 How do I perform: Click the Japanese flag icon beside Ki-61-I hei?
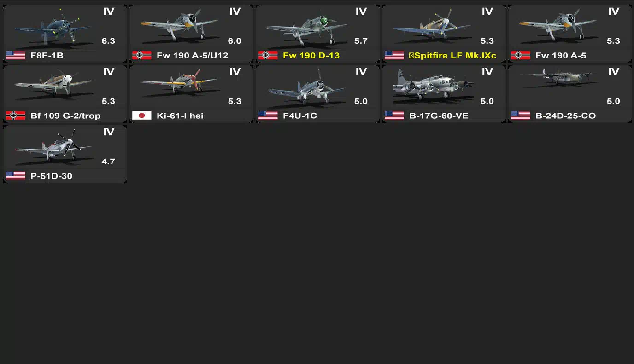point(142,116)
